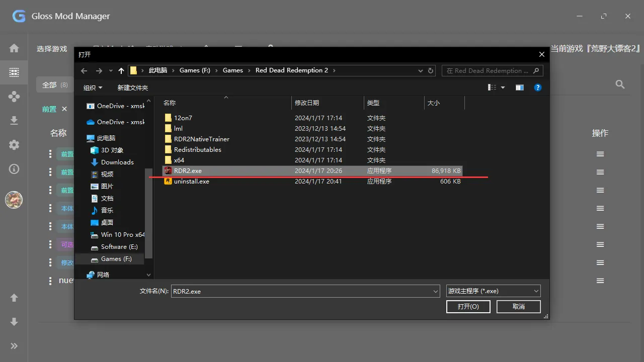This screenshot has height=362, width=644.
Task: Open the gamepad icon page in Gloss sidebar
Action: pyautogui.click(x=14, y=97)
